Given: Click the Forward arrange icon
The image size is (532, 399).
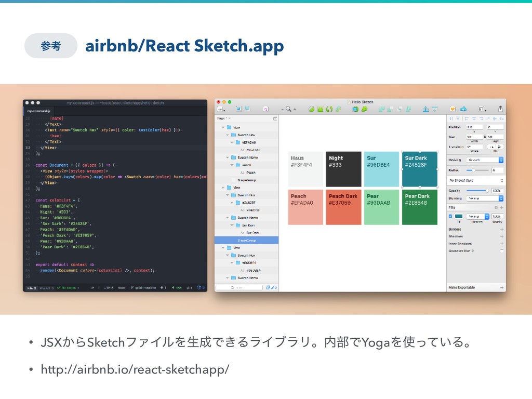Looking at the screenshot, I should (425, 109).
